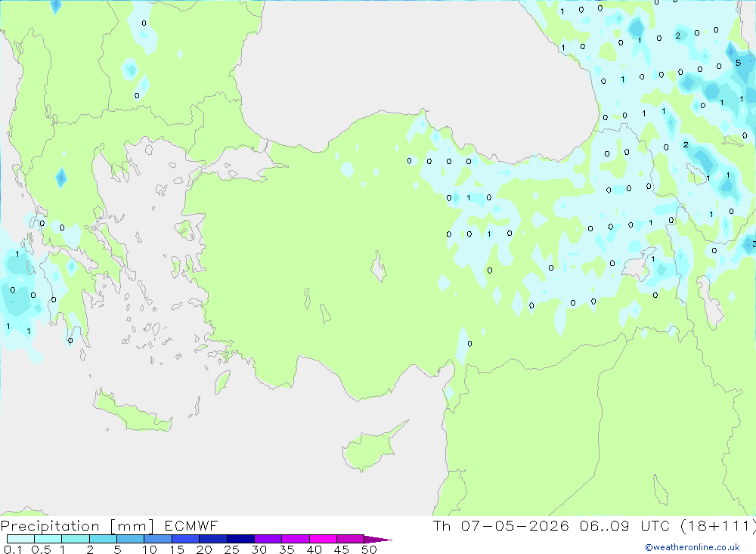Click the legend label '0.5'
Viewport: 756px width, 554px height.
point(41,549)
